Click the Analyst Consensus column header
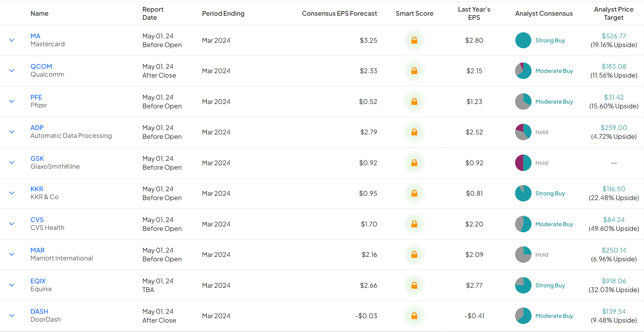The image size is (644, 332). pos(544,14)
